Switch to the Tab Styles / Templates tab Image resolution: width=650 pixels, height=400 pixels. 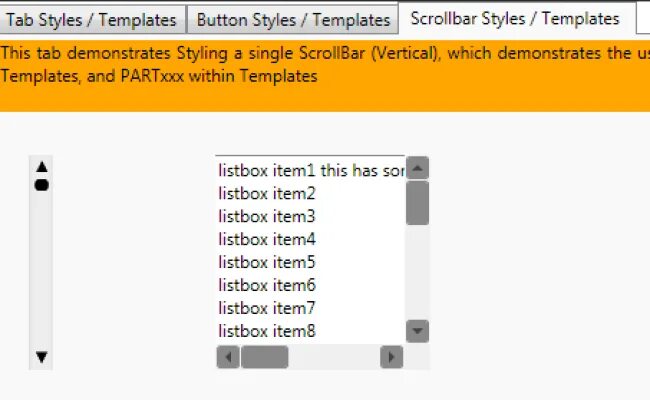click(92, 20)
